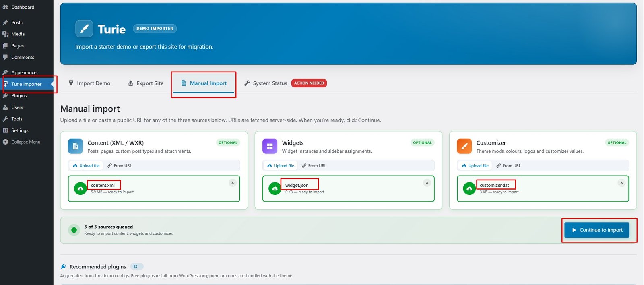Click the Manual import heading
Viewport: 644px width, 285px height.
tap(90, 109)
